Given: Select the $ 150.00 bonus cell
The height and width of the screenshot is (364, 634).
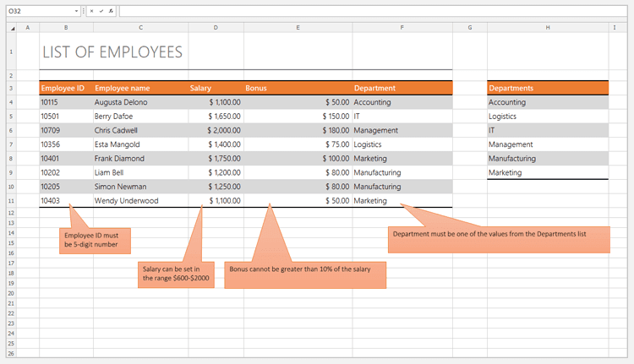Looking at the screenshot, I should [298, 117].
